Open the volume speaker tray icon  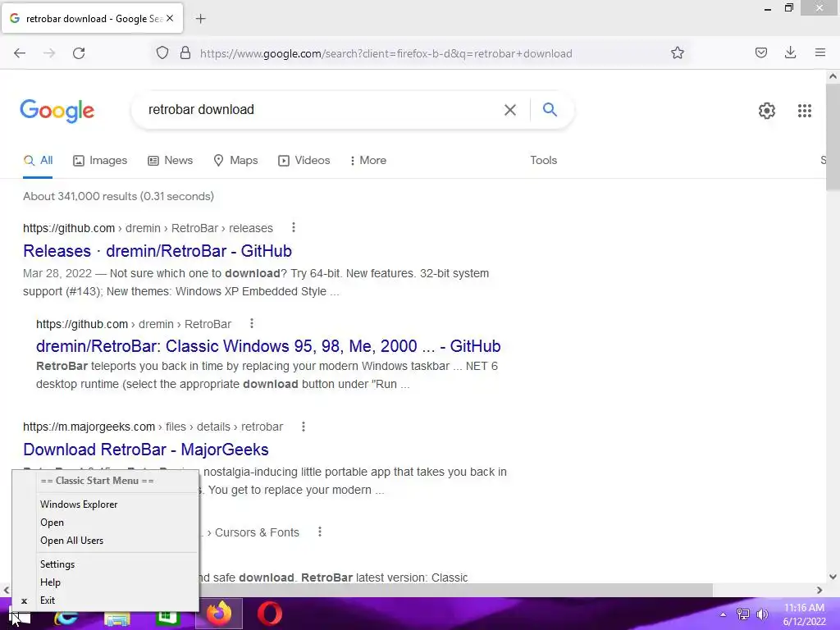coord(762,614)
